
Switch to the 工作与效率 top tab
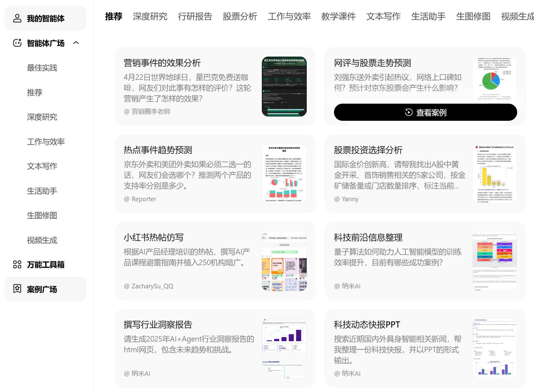289,16
